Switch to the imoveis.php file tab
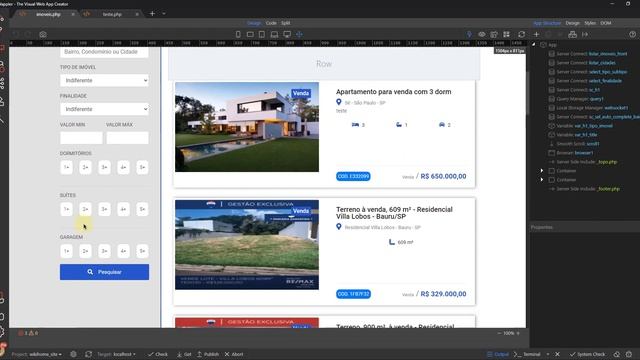The height and width of the screenshot is (360, 640). (48, 14)
